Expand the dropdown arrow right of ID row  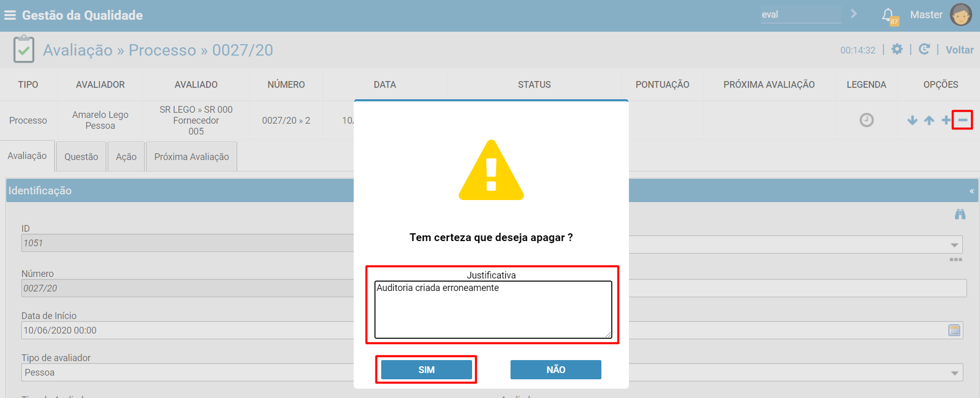point(955,245)
